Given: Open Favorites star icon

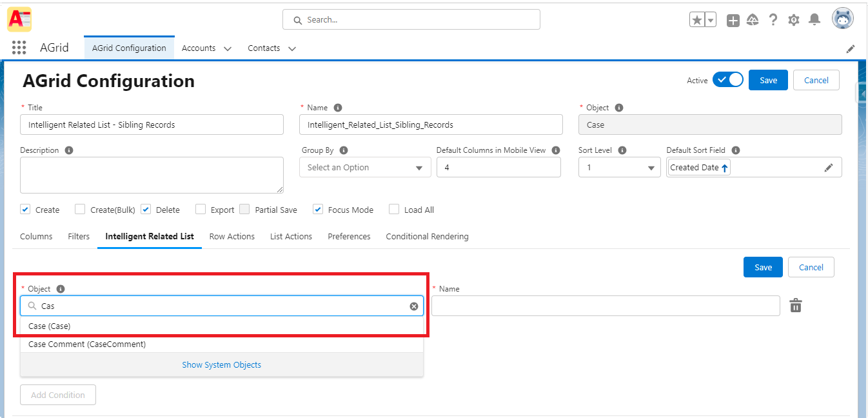Looking at the screenshot, I should (x=697, y=20).
